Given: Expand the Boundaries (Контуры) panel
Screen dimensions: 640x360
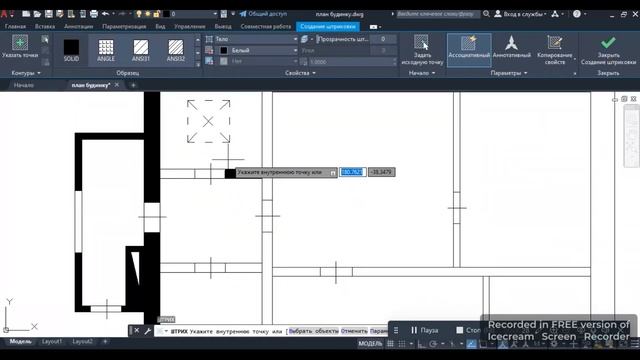Looking at the screenshot, I should click(x=26, y=73).
